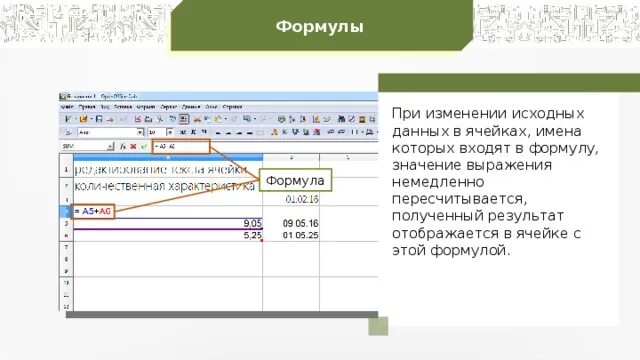Click the Copy icon
The image size is (640, 360).
click(207, 119)
